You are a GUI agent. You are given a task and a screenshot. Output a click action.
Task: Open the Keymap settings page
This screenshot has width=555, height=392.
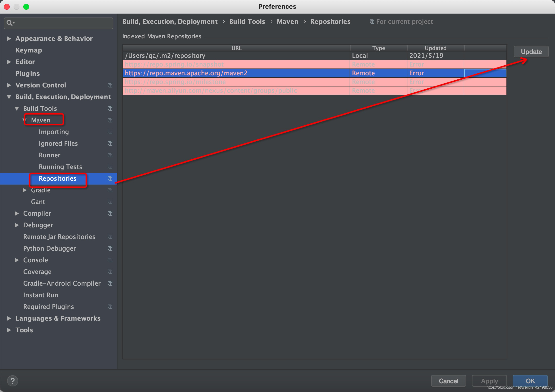[29, 50]
